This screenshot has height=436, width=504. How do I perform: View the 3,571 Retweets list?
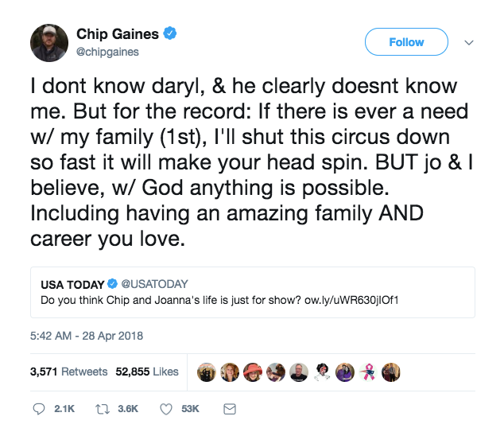[69, 372]
